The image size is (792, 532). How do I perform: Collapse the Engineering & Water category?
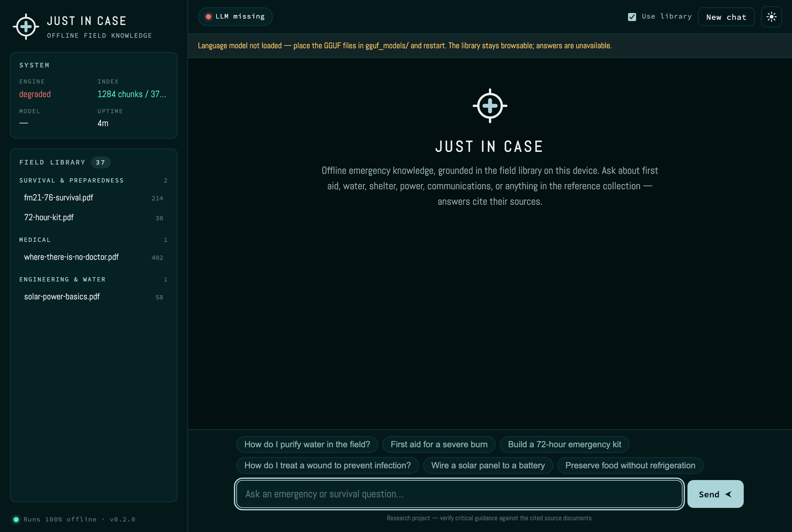click(x=93, y=280)
